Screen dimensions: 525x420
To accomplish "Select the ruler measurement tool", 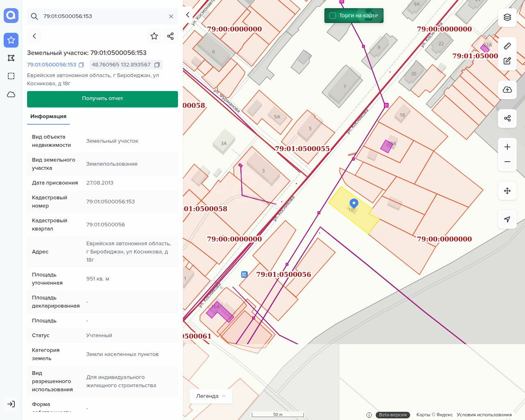I will 507,46.
